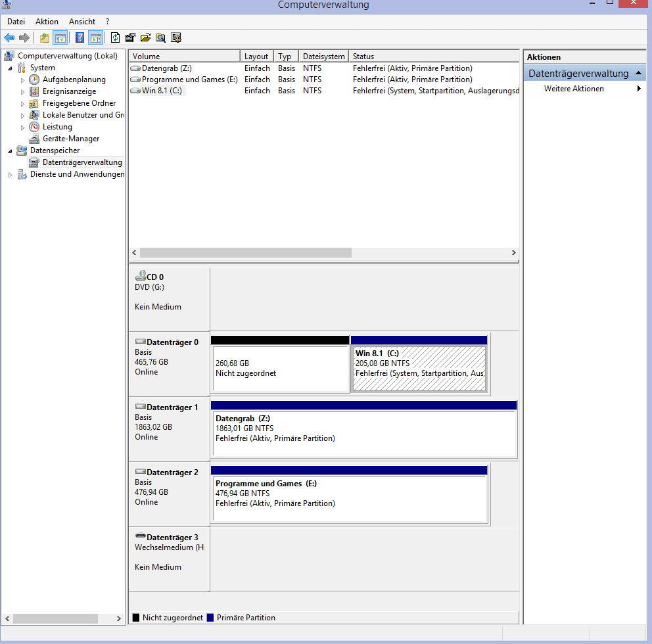
Task: Sort by the Layout column header
Action: point(256,56)
